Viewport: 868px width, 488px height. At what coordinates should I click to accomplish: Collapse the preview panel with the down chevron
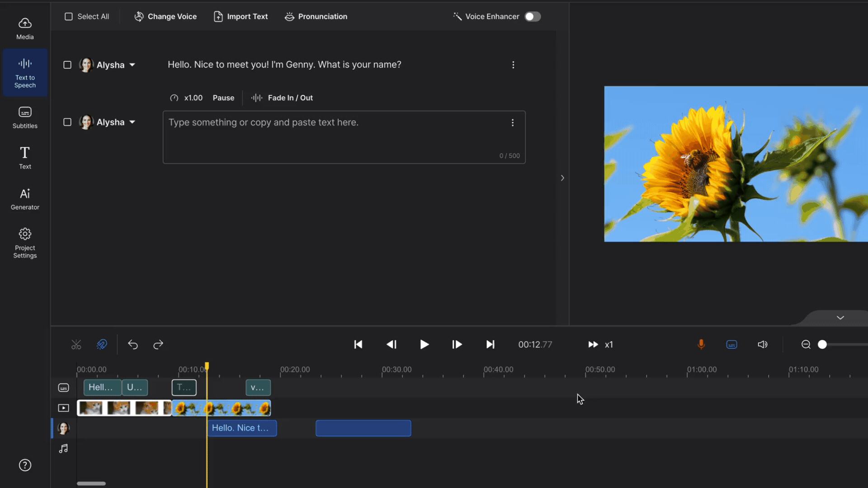(x=840, y=318)
